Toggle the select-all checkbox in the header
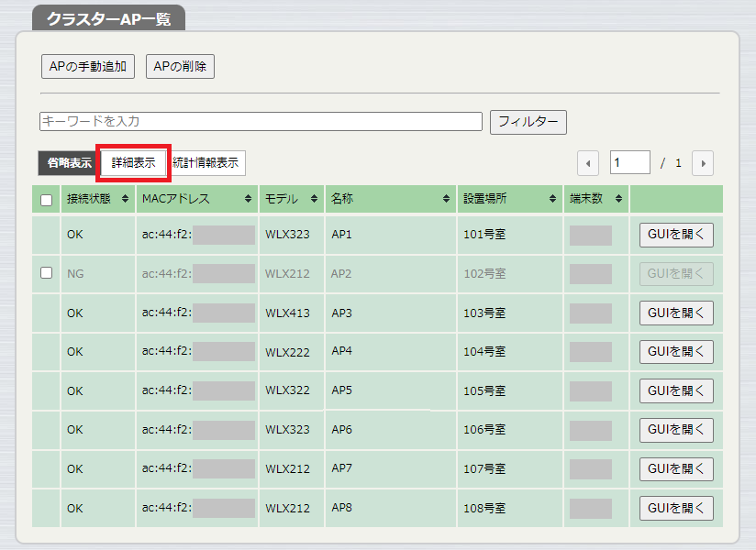The width and height of the screenshot is (756, 550). coord(46,198)
